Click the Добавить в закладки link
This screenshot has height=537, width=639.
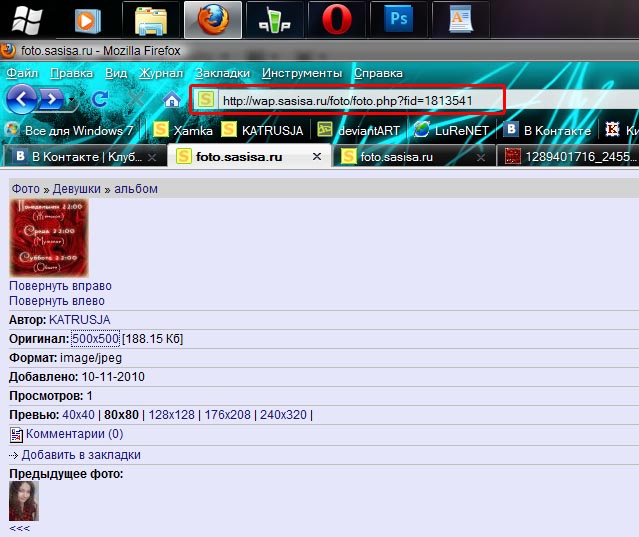coord(81,454)
